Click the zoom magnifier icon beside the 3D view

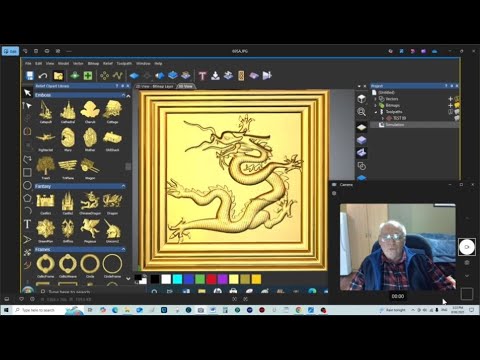click(362, 112)
